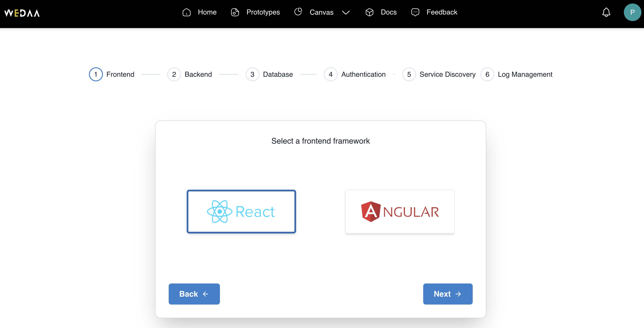644x328 pixels.
Task: Click the 'Select a frontend framework' heading
Action: (320, 141)
